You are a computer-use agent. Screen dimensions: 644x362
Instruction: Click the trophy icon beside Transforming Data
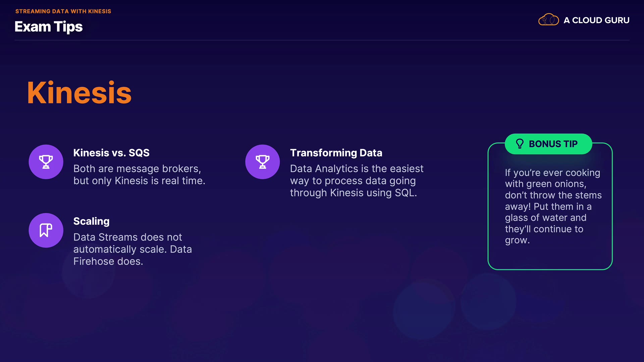[263, 162]
